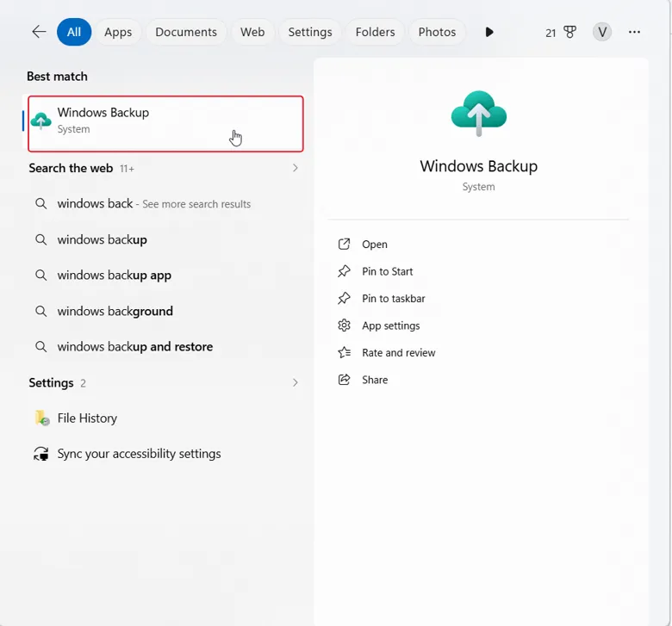Image resolution: width=672 pixels, height=626 pixels.
Task: Open the three-dot more options menu
Action: point(634,32)
